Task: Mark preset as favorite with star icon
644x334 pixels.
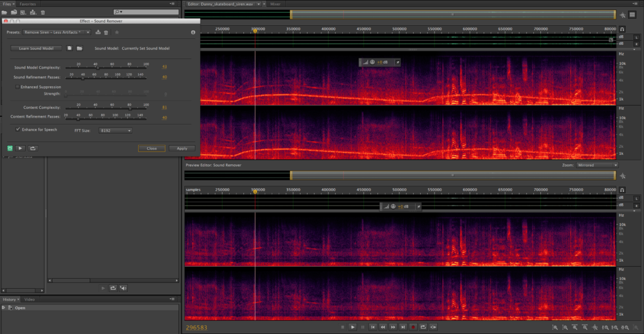Action: tap(117, 32)
